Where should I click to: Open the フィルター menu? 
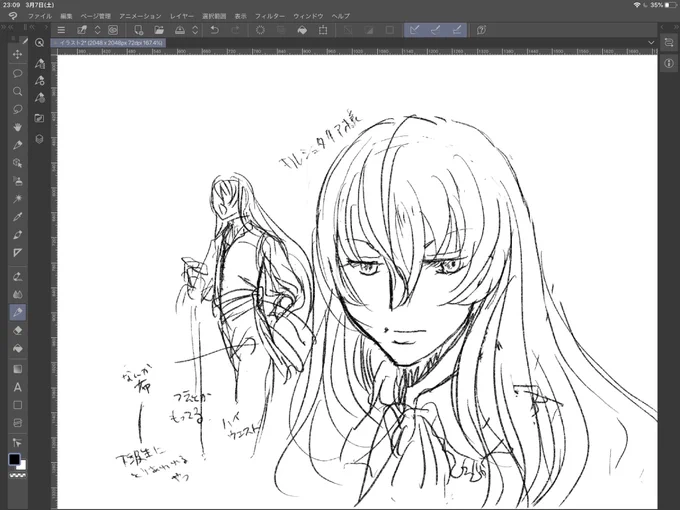tap(270, 16)
